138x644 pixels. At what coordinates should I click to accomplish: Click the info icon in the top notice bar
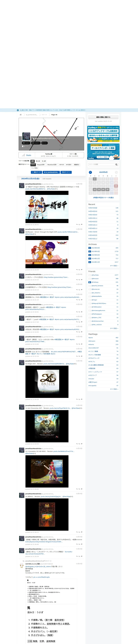click(x=18, y=110)
